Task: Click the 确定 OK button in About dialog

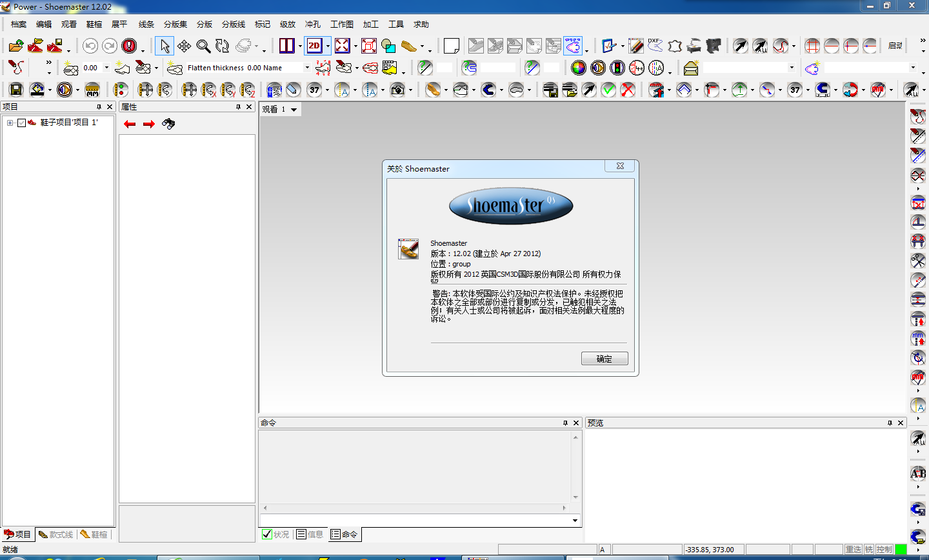Action: [x=604, y=359]
